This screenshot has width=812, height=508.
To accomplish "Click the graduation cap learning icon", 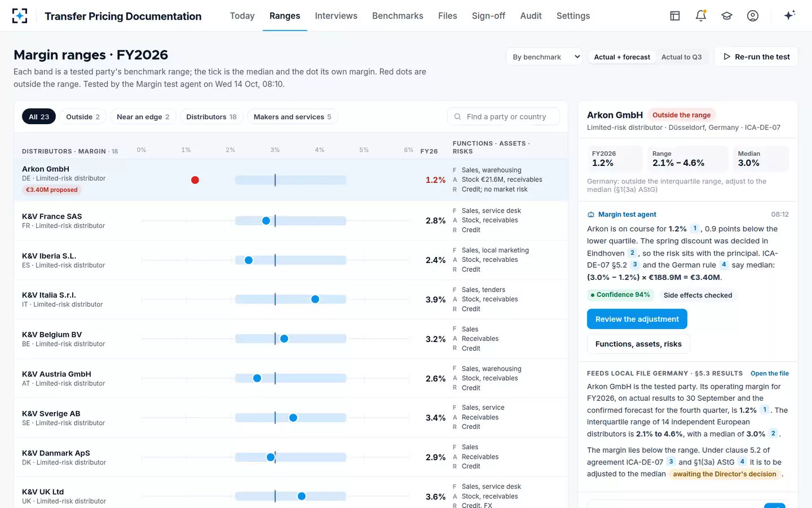I will pos(727,16).
